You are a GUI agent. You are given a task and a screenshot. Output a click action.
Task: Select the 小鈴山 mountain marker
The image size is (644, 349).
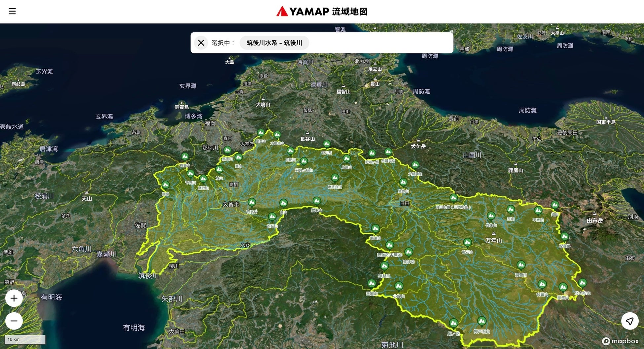399,286
